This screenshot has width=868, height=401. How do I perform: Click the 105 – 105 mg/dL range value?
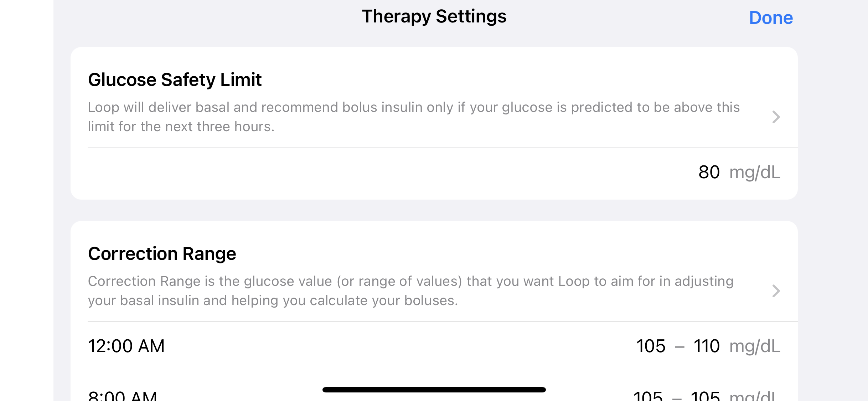coord(704,396)
